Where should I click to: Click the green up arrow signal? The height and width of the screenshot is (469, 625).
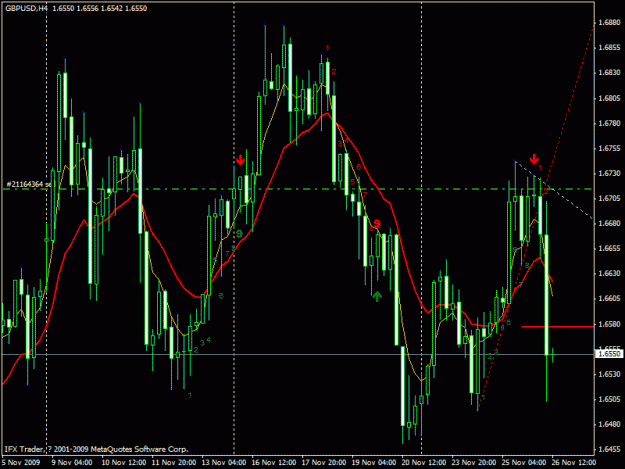(377, 296)
